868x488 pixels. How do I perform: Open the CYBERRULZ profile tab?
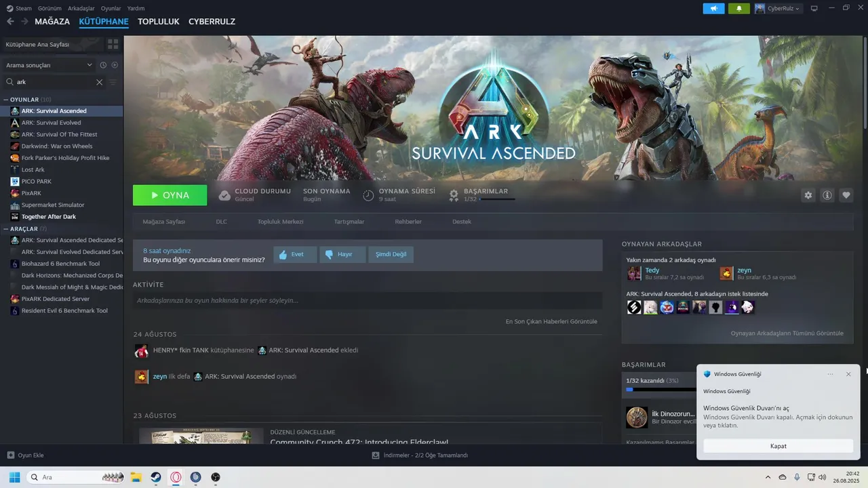click(x=212, y=22)
